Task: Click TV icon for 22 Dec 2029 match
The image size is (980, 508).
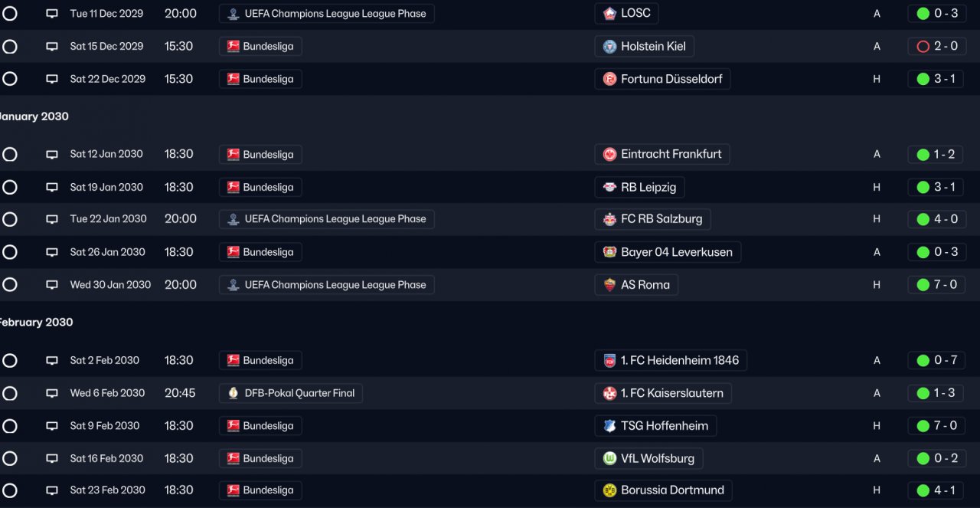Action: pyautogui.click(x=52, y=79)
